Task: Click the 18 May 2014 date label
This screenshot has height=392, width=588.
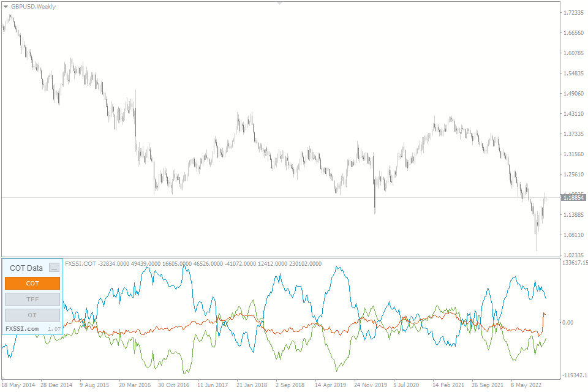Action: pyautogui.click(x=20, y=386)
